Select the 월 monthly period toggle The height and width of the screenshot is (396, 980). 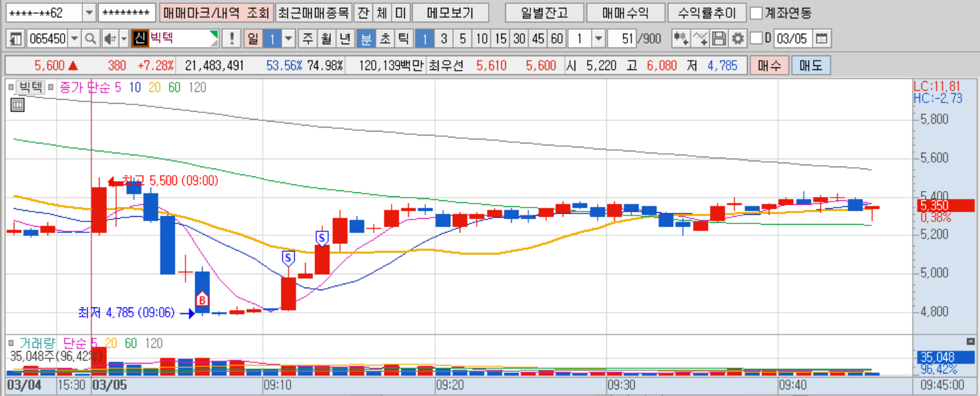326,39
